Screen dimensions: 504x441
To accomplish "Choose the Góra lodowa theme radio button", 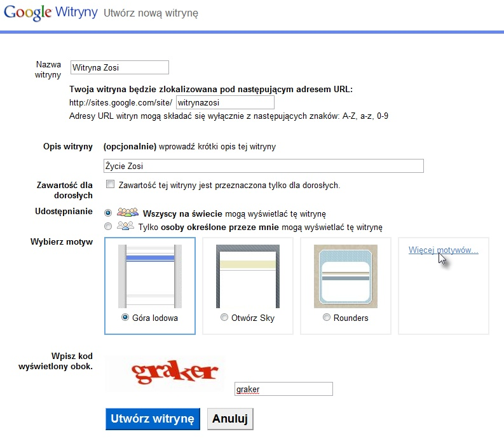I will click(125, 317).
